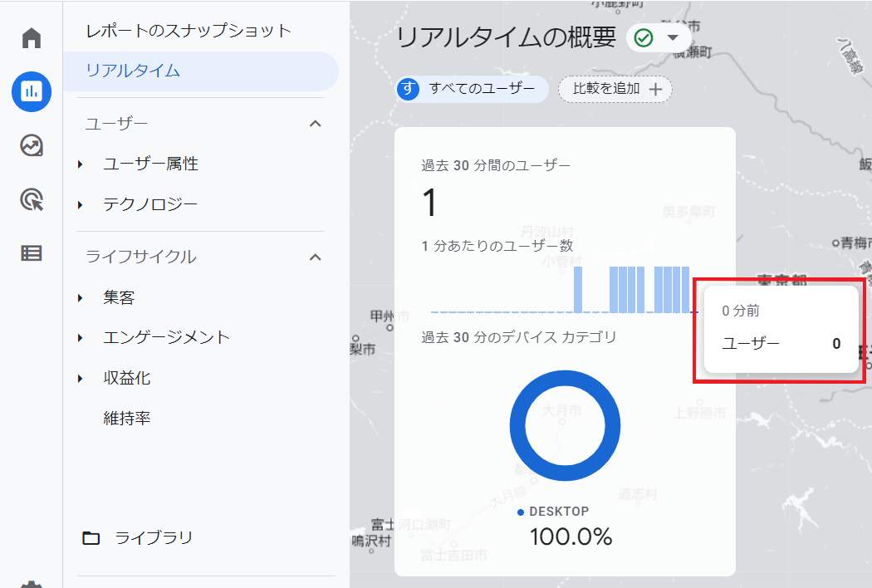The width and height of the screenshot is (872, 588).
Task: Click the ユーザー section heading
Action: coord(116,124)
